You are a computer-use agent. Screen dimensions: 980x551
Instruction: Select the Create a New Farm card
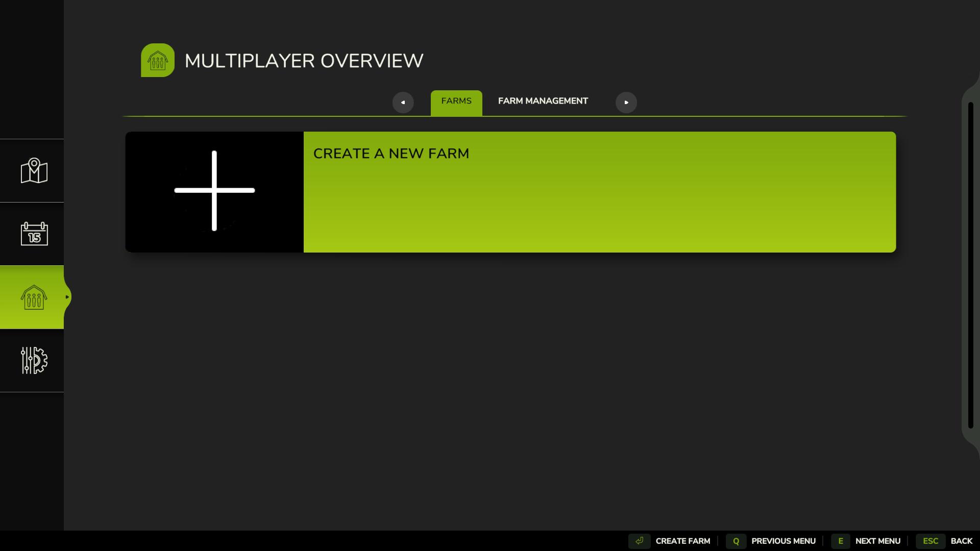tap(510, 192)
